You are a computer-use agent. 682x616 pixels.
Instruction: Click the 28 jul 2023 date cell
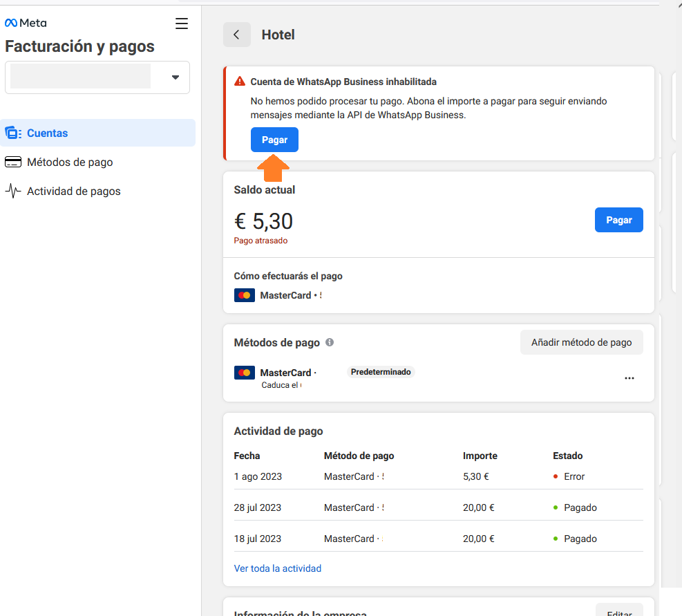click(258, 507)
